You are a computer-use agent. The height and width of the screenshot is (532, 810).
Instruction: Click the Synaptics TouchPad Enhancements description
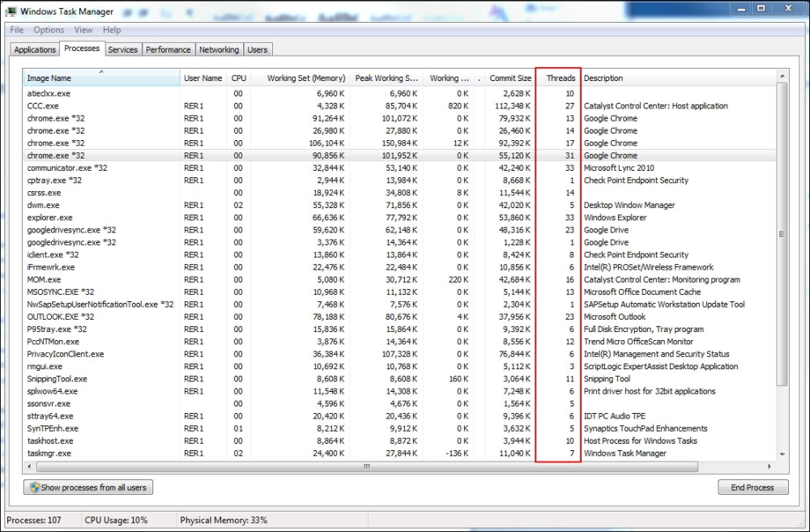[646, 428]
